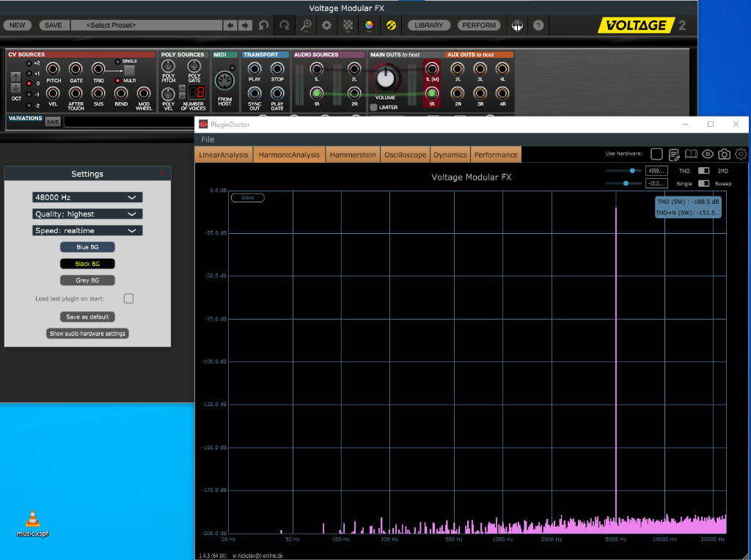Open the Select Preset dropdown
This screenshot has height=560, width=751.
pyautogui.click(x=147, y=26)
